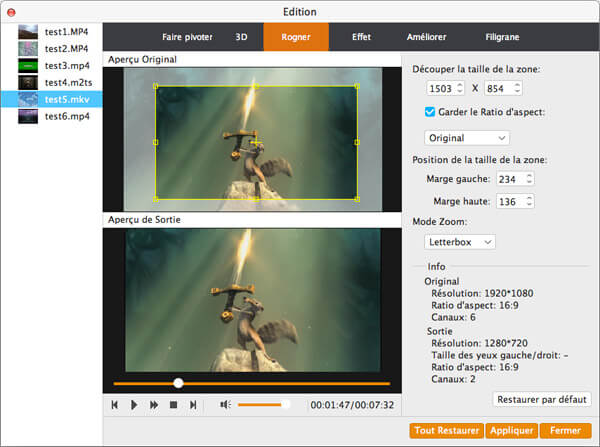600x447 pixels.
Task: Stop the video playback
Action: [x=173, y=405]
